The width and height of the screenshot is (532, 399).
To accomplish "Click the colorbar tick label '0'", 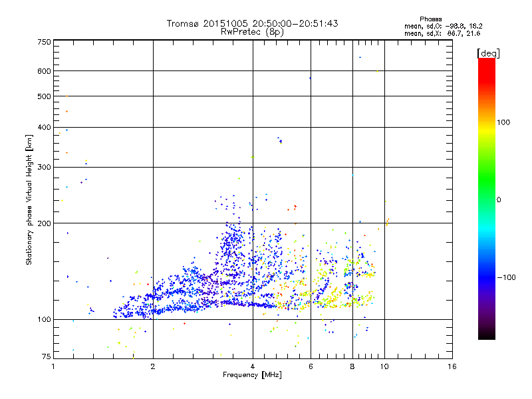I will (499, 200).
